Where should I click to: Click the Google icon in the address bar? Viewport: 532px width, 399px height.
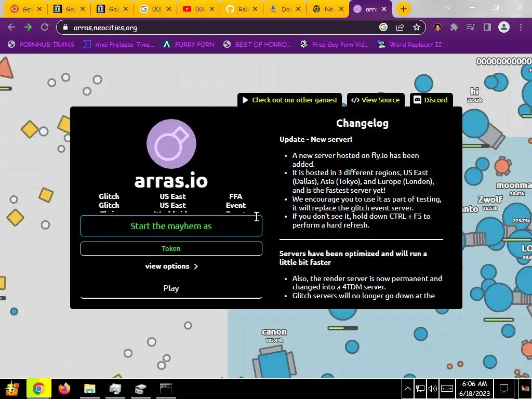click(383, 27)
